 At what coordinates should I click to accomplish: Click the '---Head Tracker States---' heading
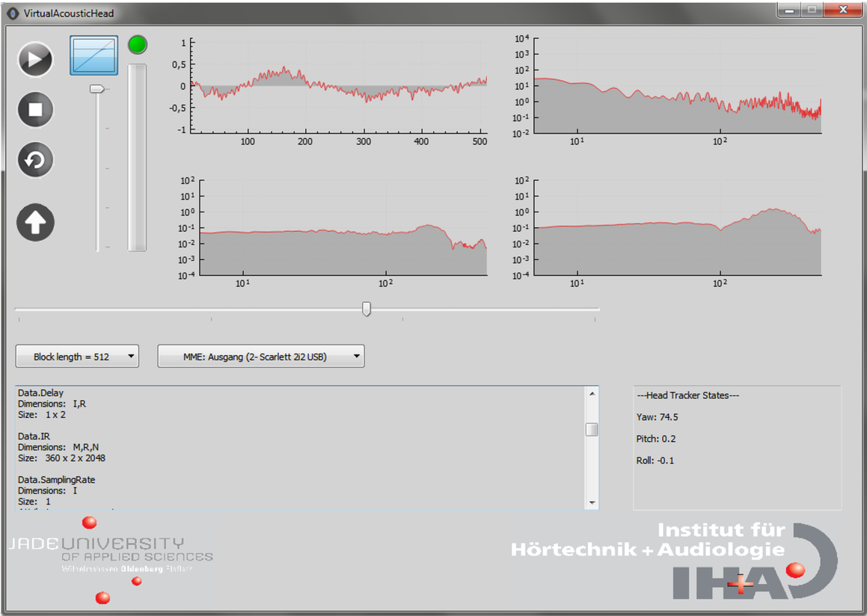point(688,395)
